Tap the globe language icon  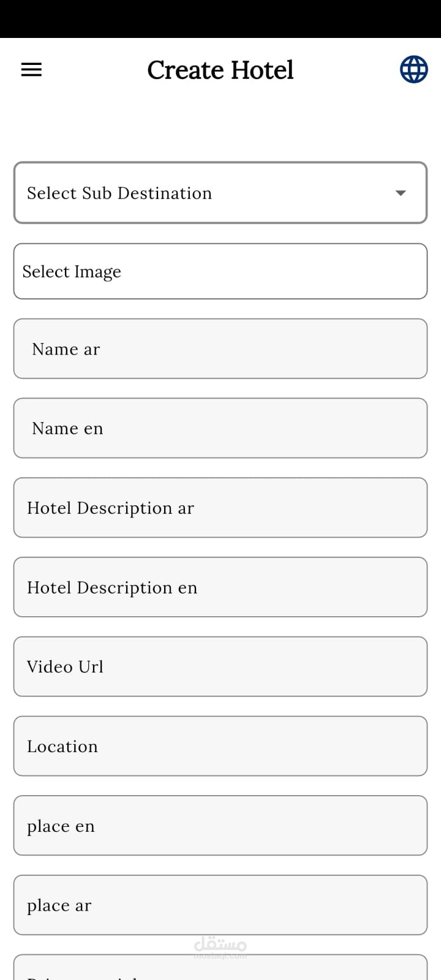click(413, 69)
